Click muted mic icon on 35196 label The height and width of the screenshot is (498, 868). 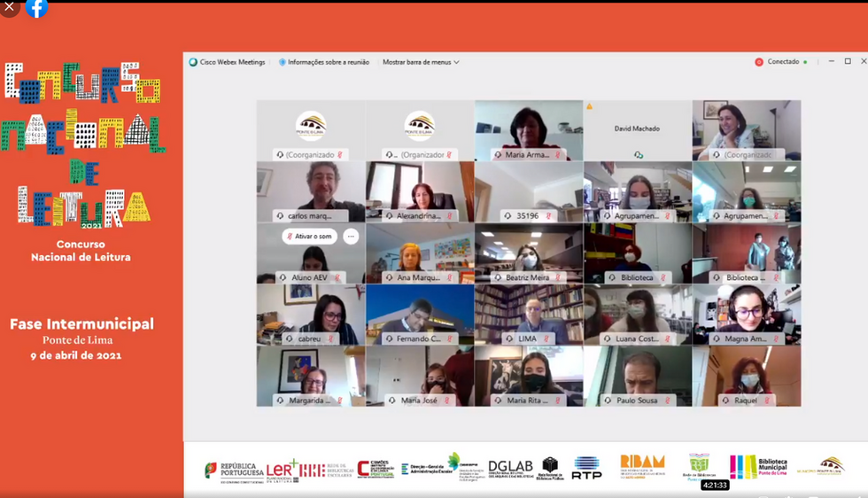pyautogui.click(x=548, y=215)
